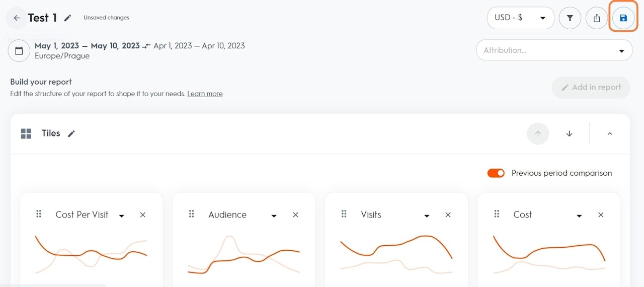Open the Cost tile metric dropdown
The width and height of the screenshot is (644, 287).
579,216
